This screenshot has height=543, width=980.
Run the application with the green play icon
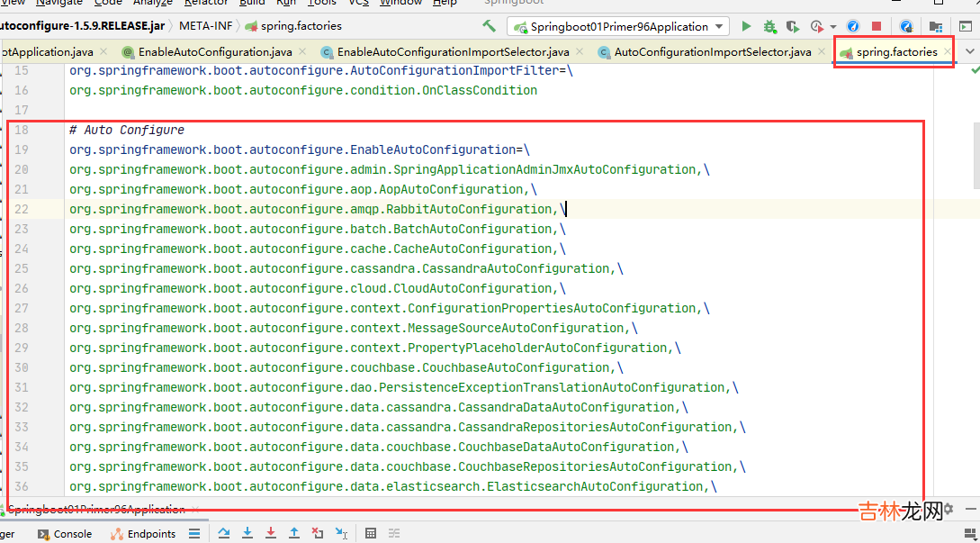pos(746,27)
